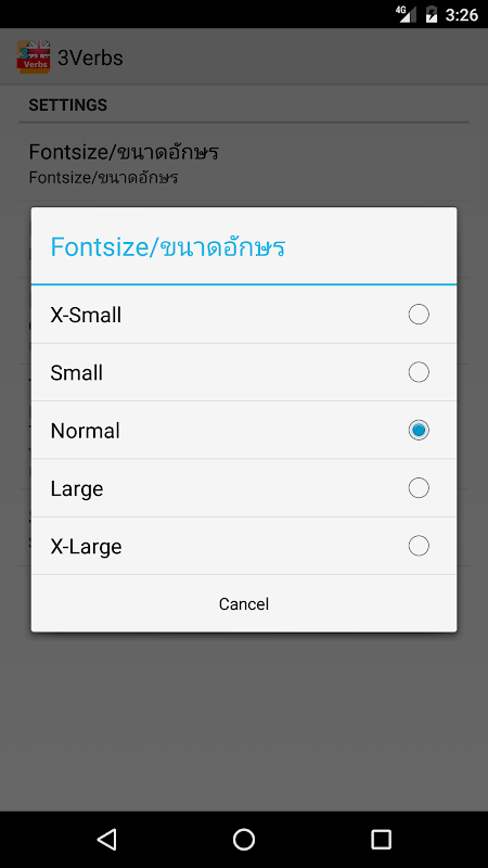488x868 pixels.
Task: Tap the 3Verbs app icon
Action: pos(33,57)
